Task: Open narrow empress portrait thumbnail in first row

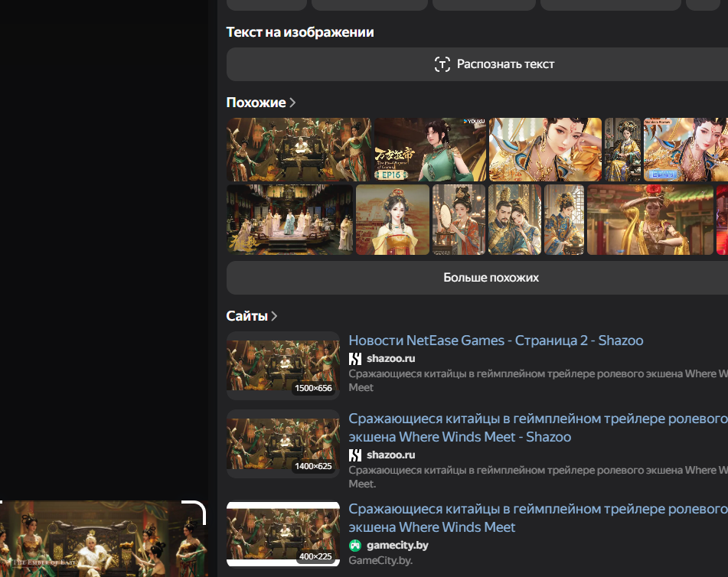Action: 622,149
